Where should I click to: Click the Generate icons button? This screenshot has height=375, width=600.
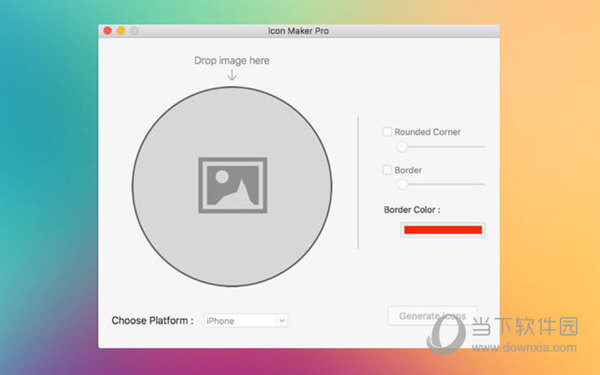[x=432, y=316]
